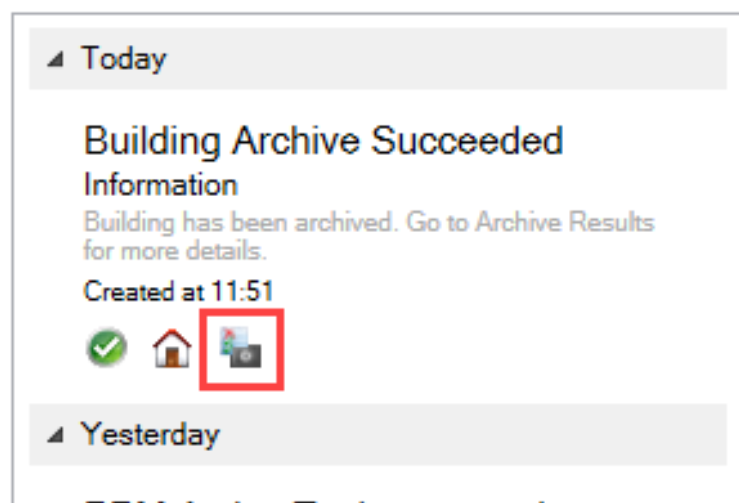
Task: Collapse the Yesterday group triangle
Action: [x=58, y=436]
